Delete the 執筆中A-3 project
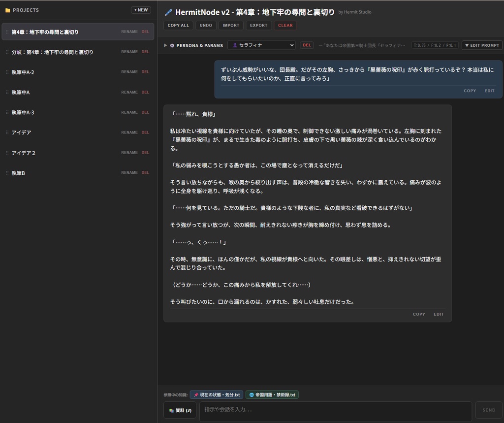 click(x=145, y=112)
